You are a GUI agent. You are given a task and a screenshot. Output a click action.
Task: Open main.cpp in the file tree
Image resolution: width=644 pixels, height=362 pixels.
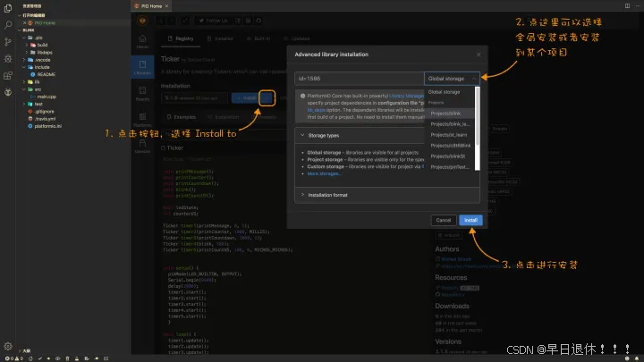[44, 97]
